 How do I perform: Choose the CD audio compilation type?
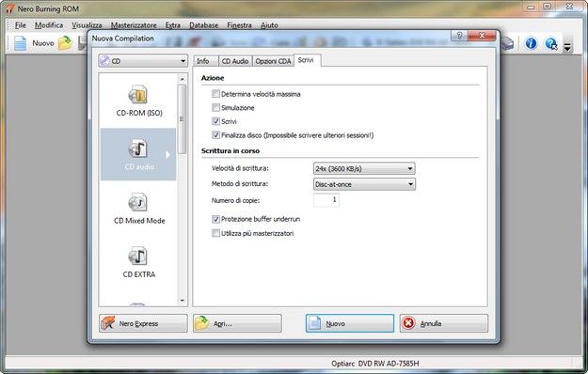(x=138, y=154)
